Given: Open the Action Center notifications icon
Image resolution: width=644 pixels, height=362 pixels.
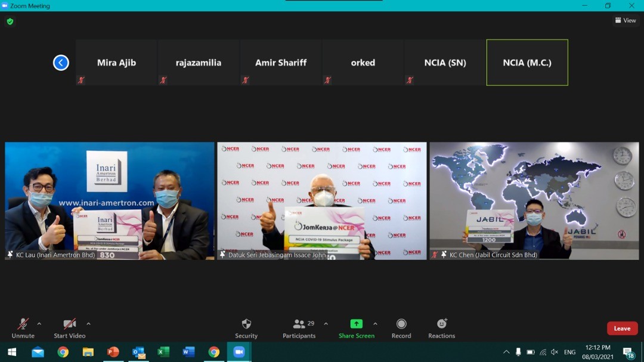Looking at the screenshot, I should pyautogui.click(x=628, y=352).
